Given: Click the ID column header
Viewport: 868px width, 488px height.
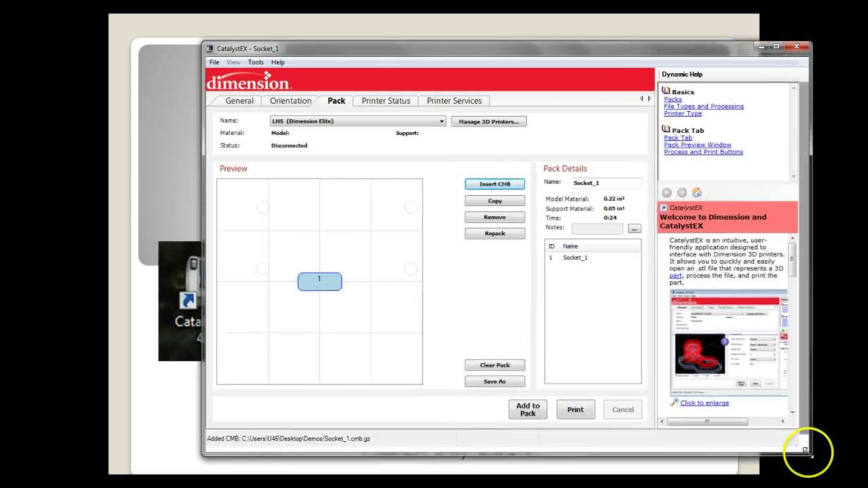Looking at the screenshot, I should click(x=552, y=246).
